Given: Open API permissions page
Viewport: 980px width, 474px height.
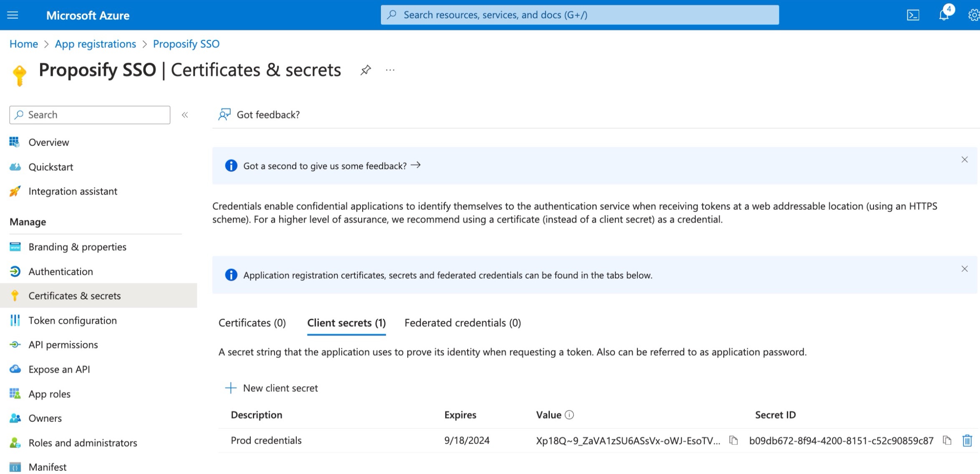Looking at the screenshot, I should click(x=63, y=345).
